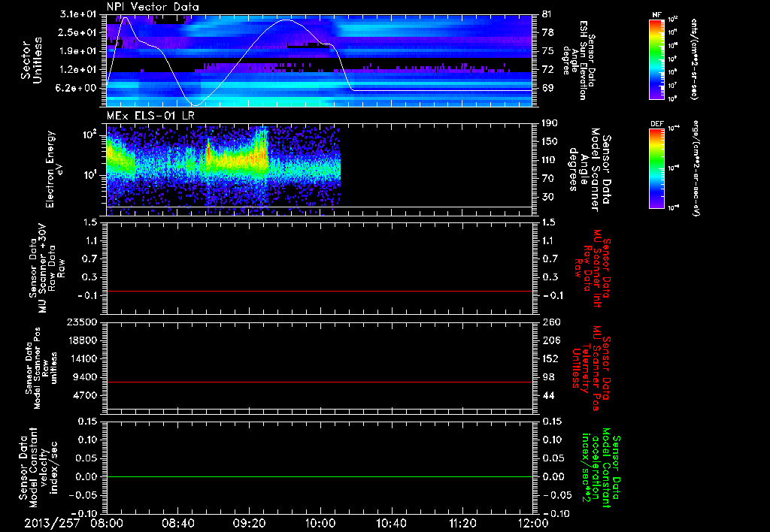Click the DEF color scale bar
The height and width of the screenshot is (532, 770).
(x=656, y=168)
